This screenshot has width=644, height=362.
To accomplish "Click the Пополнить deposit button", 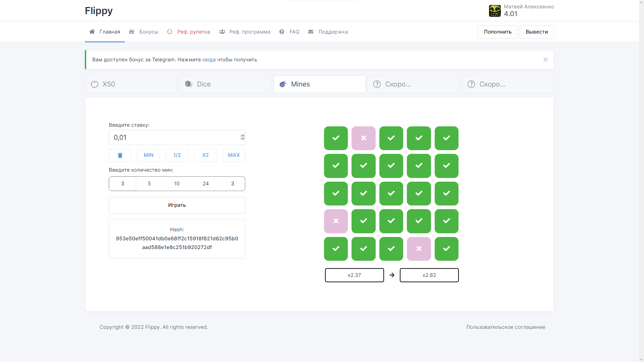I will coord(497,32).
